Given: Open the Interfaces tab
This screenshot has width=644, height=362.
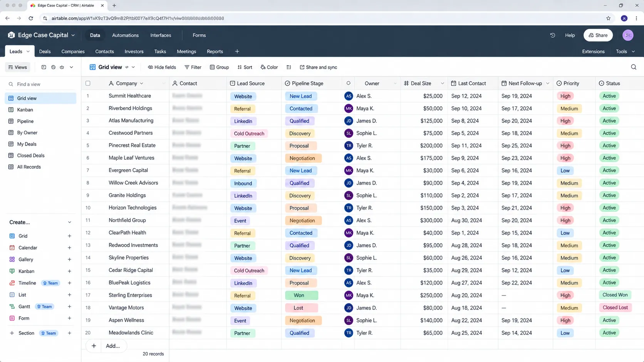Looking at the screenshot, I should [x=161, y=35].
